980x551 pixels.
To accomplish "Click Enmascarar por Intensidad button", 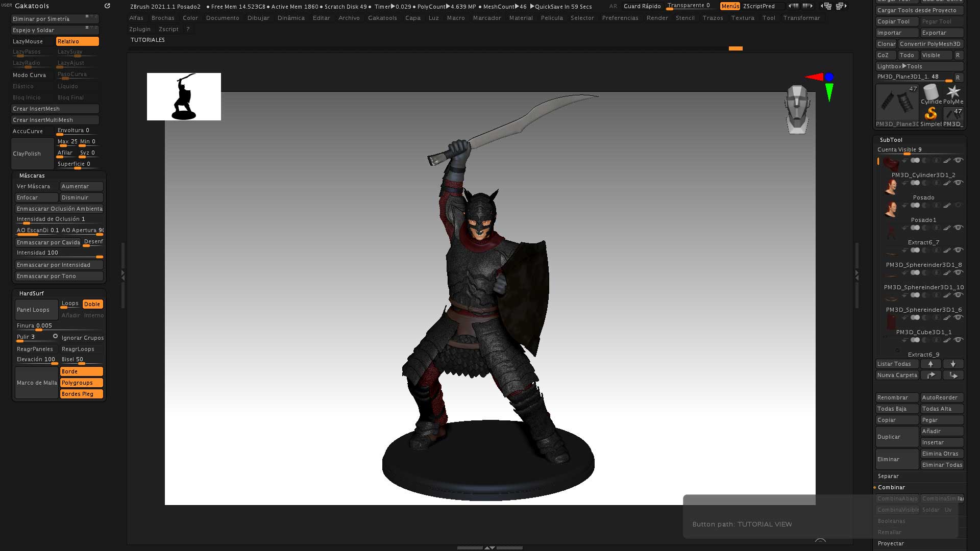I will [59, 265].
